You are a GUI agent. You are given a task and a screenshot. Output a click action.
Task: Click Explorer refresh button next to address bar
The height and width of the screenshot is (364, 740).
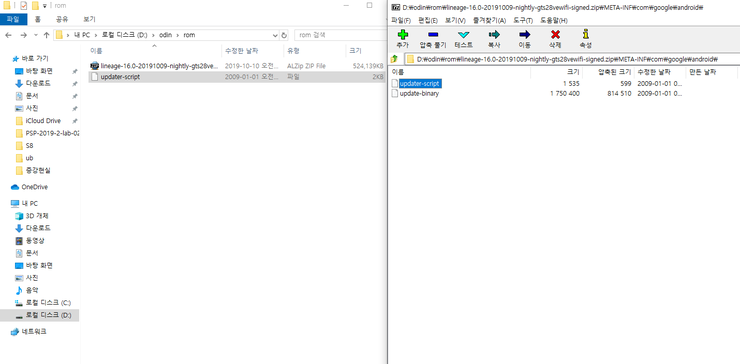coord(284,35)
